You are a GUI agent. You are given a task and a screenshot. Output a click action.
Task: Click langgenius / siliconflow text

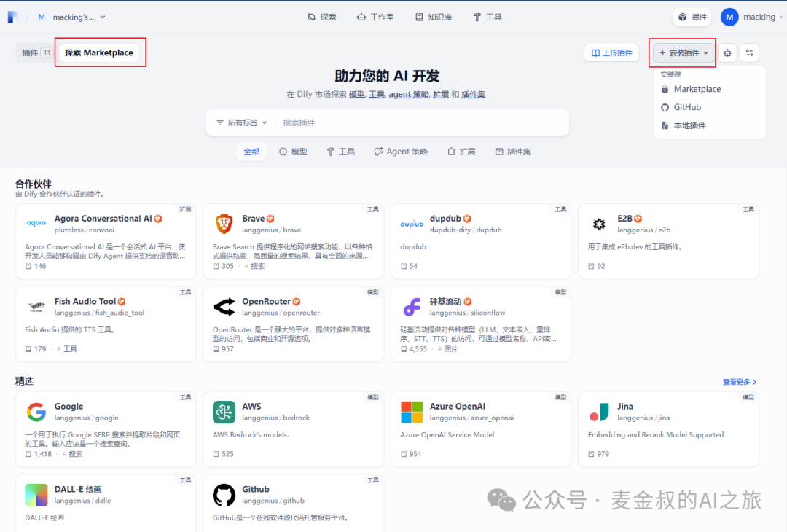click(467, 313)
